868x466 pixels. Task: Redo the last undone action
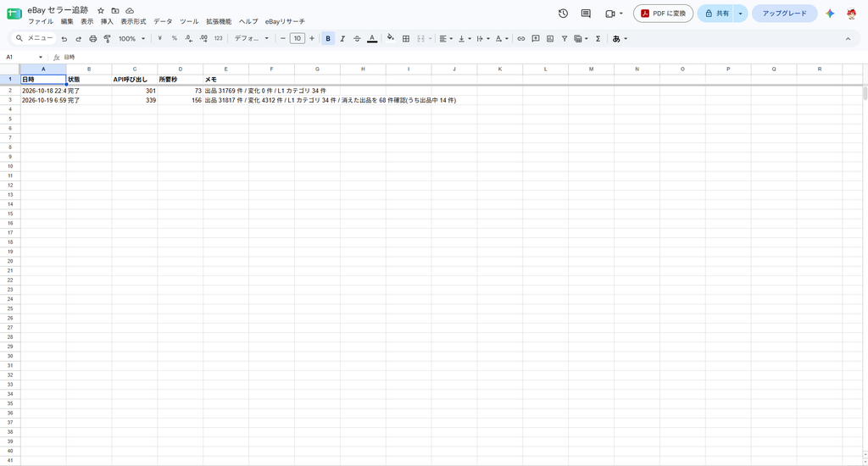click(x=79, y=39)
